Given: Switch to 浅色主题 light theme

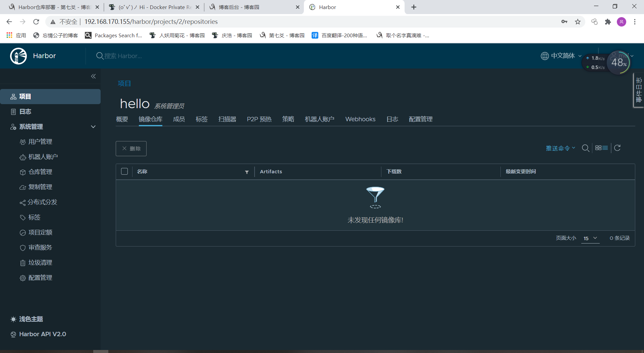Looking at the screenshot, I should click(27, 319).
